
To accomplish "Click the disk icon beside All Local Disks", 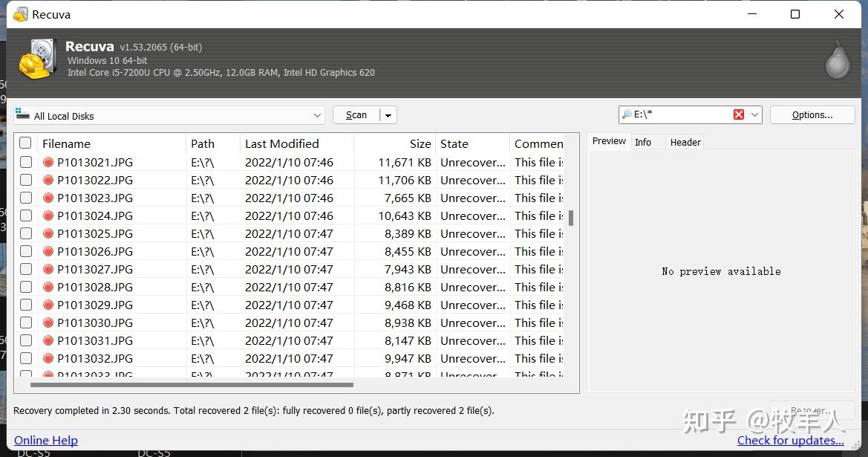I will [22, 114].
